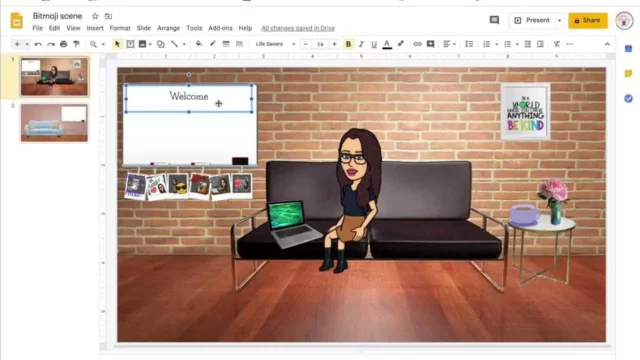Open the Present options dropdown arrow
Viewport: 640px width, 360px height.
click(x=560, y=20)
